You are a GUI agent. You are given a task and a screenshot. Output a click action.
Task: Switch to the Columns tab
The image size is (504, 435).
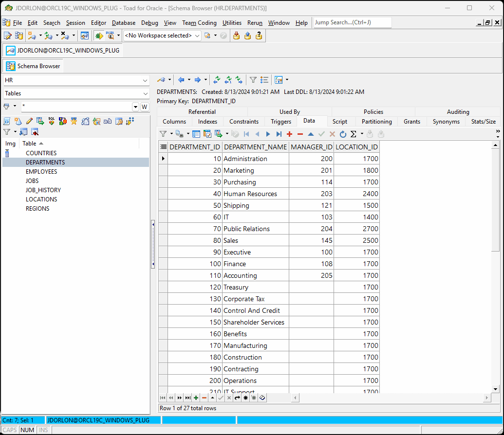(x=174, y=122)
